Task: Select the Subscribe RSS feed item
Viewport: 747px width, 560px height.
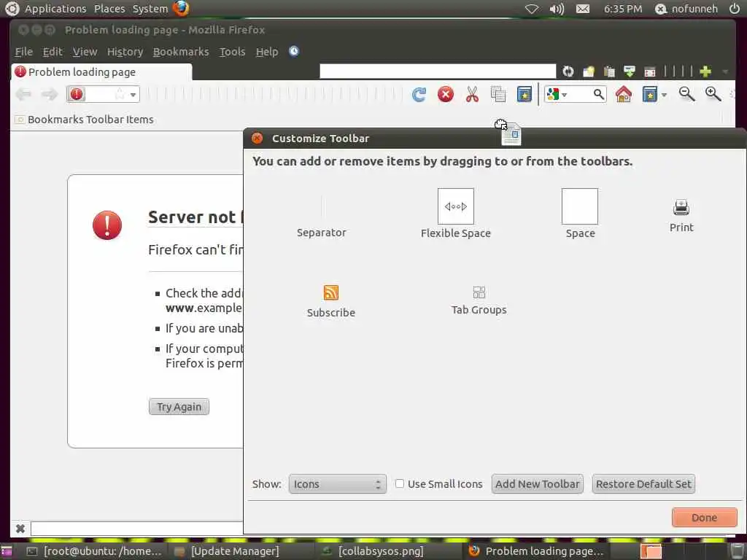Action: (x=331, y=301)
